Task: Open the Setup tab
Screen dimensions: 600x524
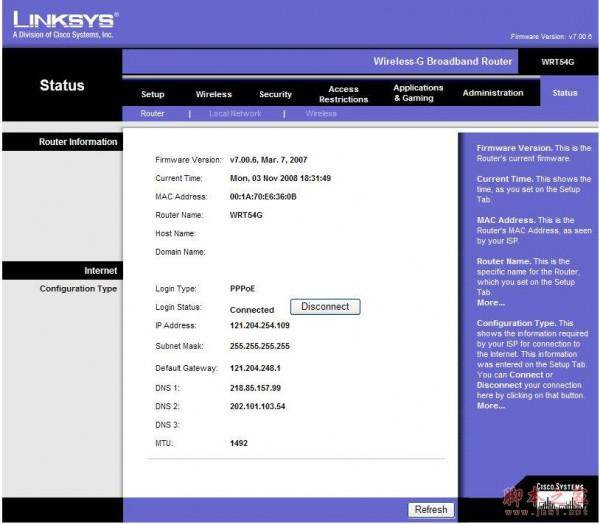Action: (x=152, y=94)
